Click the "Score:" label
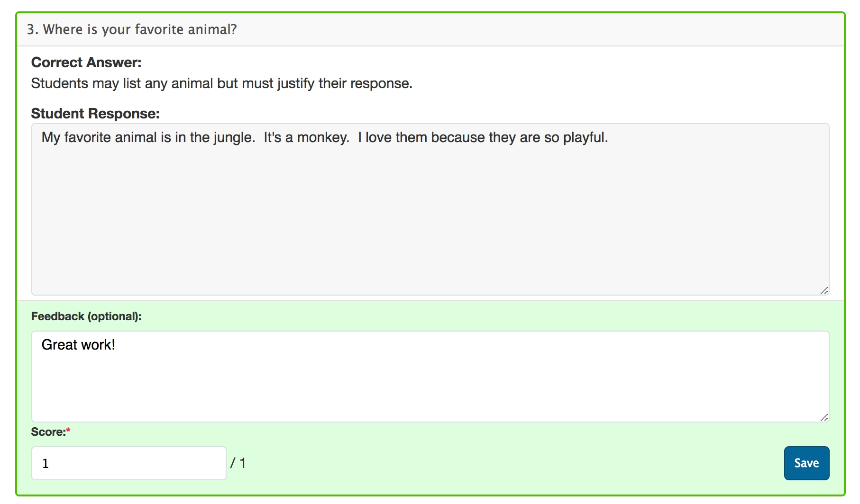The height and width of the screenshot is (504, 860). (x=48, y=432)
